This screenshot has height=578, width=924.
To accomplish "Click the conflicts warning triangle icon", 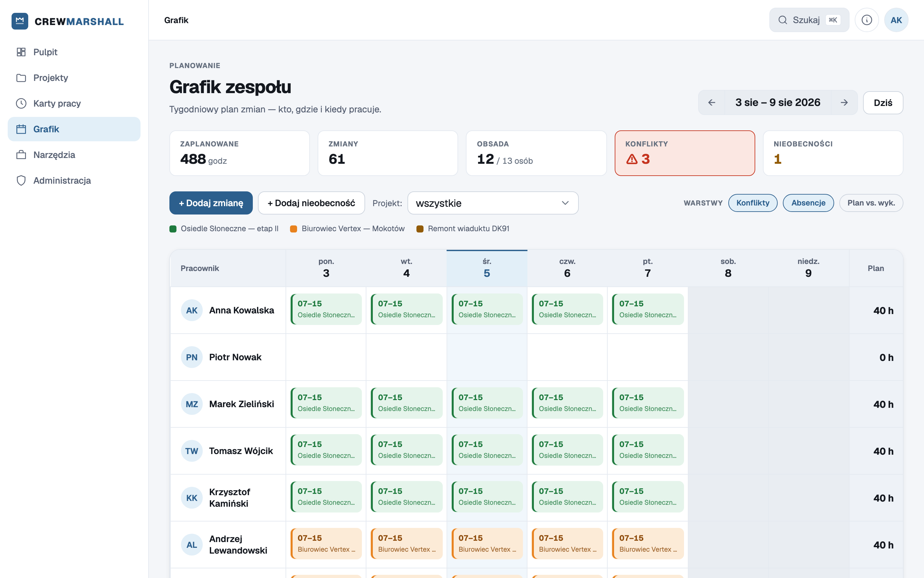I will click(632, 159).
